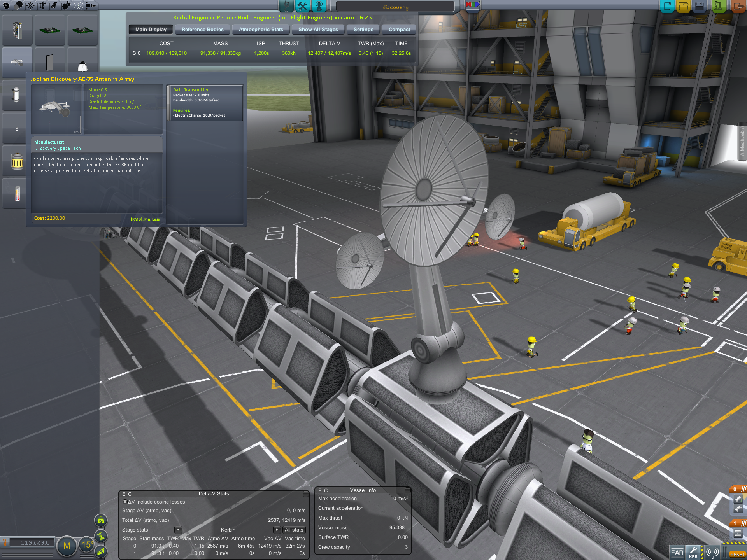Open the load vessel folder
The height and width of the screenshot is (560, 747).
683,6
